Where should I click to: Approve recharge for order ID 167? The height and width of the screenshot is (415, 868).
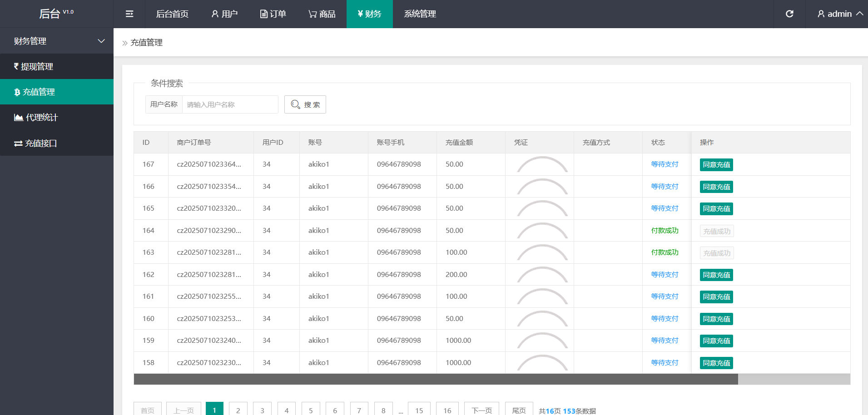[716, 165]
